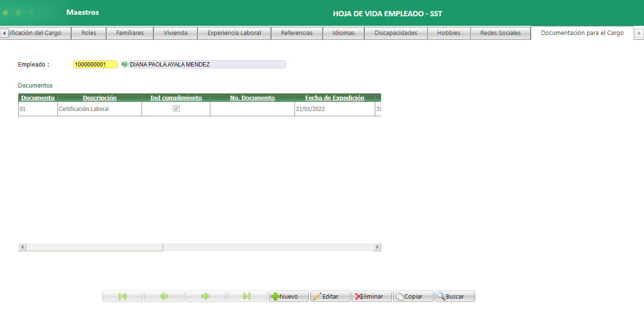Go to previous record with the left arrow icon
Image resolution: width=644 pixels, height=312 pixels.
(x=164, y=296)
